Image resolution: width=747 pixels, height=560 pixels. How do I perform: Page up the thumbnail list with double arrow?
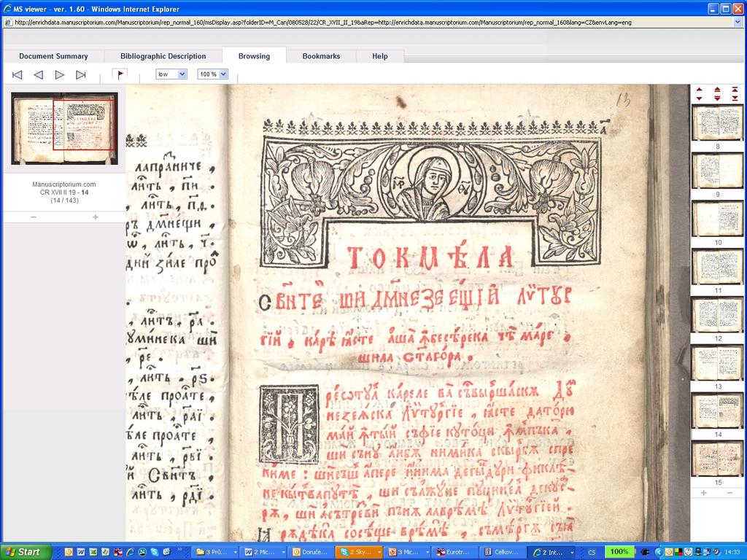[x=717, y=90]
